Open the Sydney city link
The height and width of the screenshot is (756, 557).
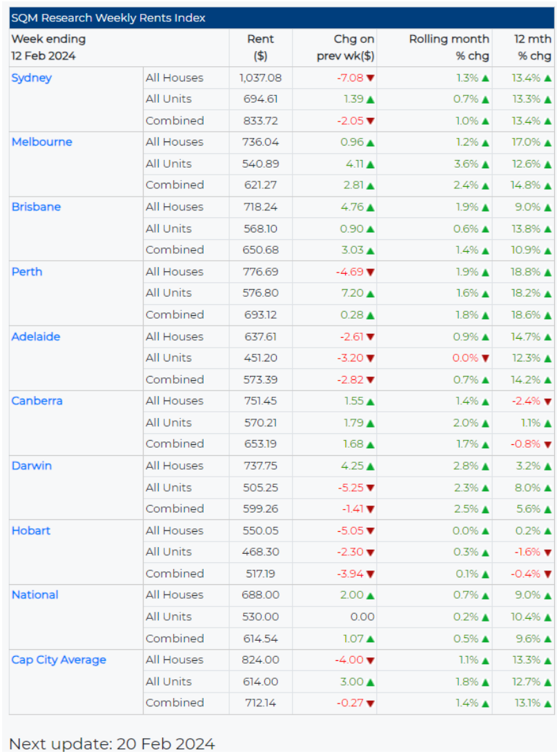(31, 78)
